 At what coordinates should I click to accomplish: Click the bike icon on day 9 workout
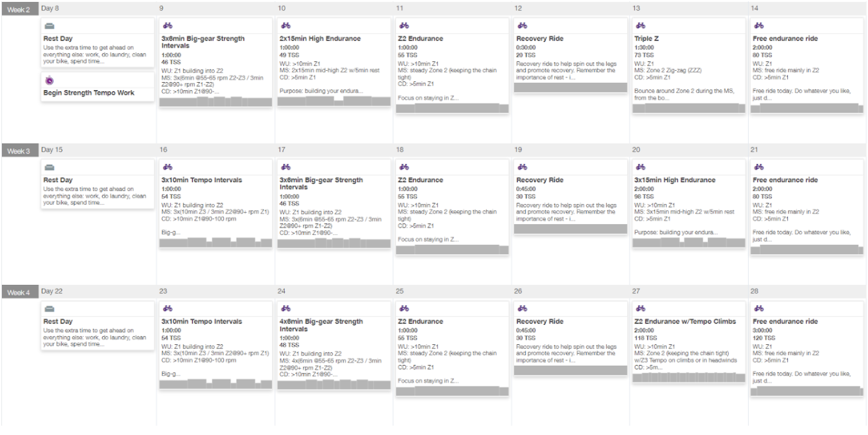pyautogui.click(x=167, y=26)
